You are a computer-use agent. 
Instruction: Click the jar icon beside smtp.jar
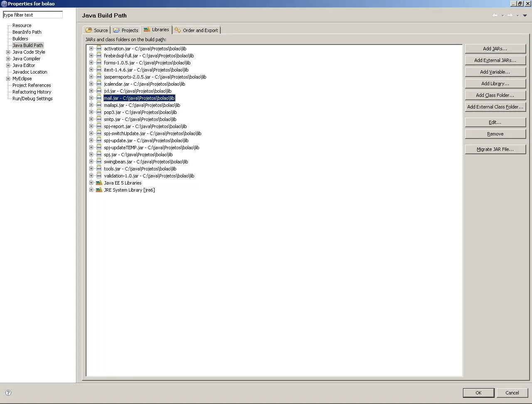point(99,119)
